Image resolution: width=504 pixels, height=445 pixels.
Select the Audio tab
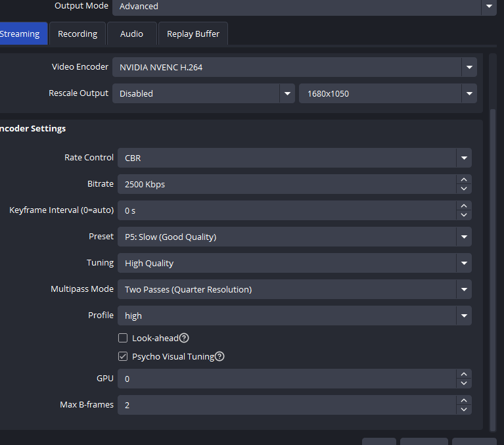click(131, 34)
